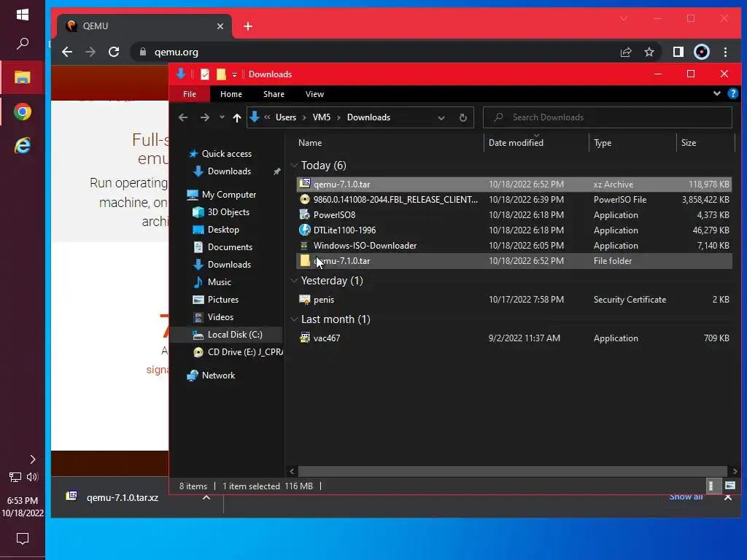Select Quick access in navigation pane
Screen dimensions: 747x560
click(x=227, y=154)
